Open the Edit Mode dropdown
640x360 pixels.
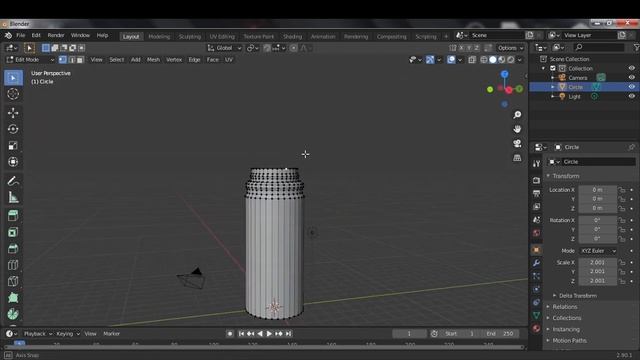pyautogui.click(x=30, y=60)
